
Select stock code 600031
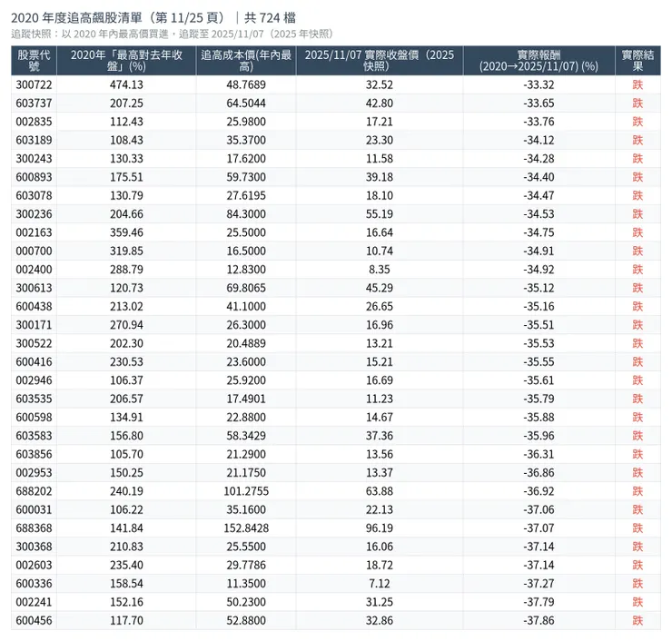click(34, 509)
